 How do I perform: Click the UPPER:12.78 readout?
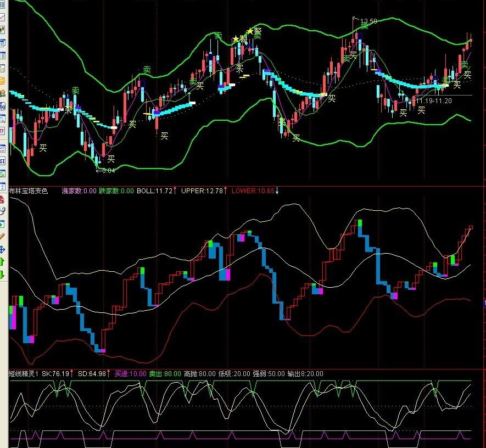point(202,191)
